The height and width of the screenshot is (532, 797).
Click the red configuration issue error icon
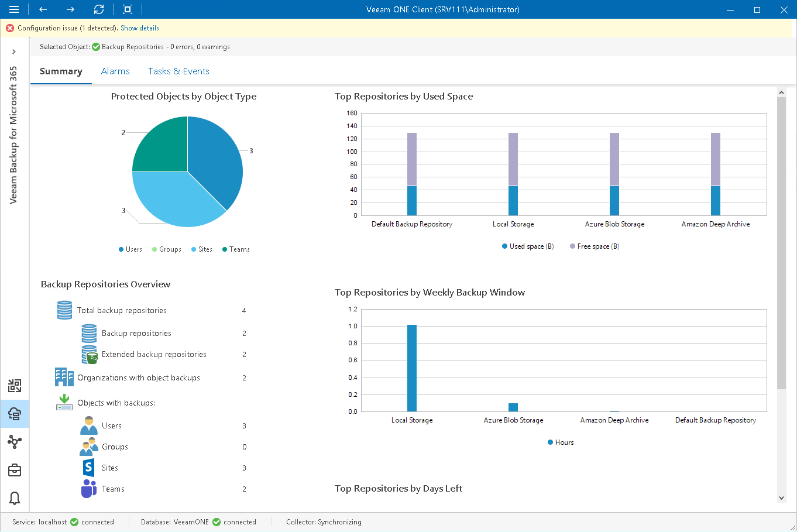10,28
